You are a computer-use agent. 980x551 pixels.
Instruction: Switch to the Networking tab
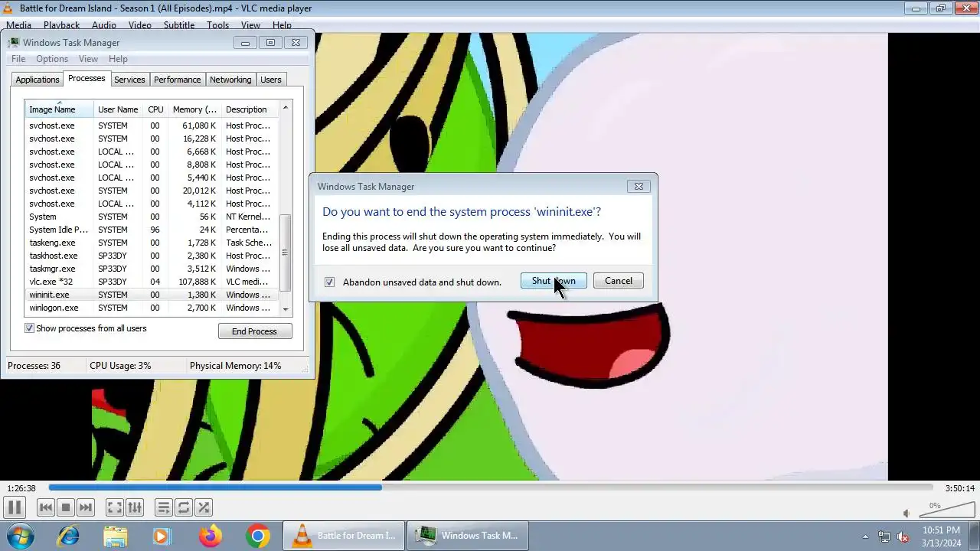230,80
